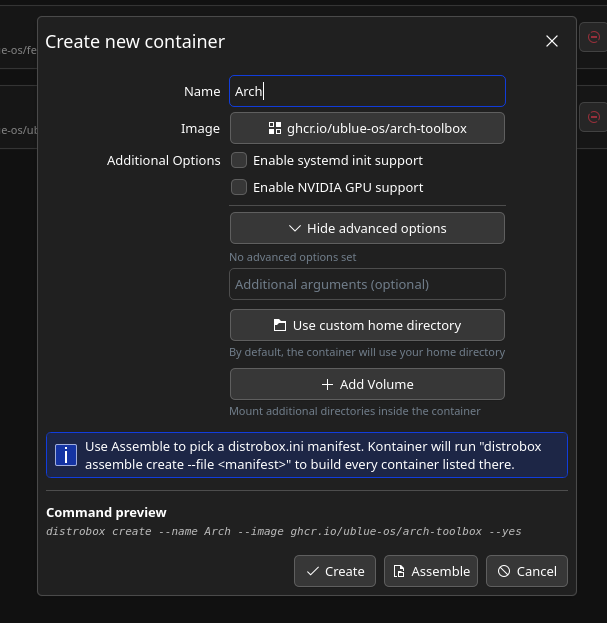Click the 'Create new container' dialog title
Screen dimensions: 607x623
tap(135, 41)
